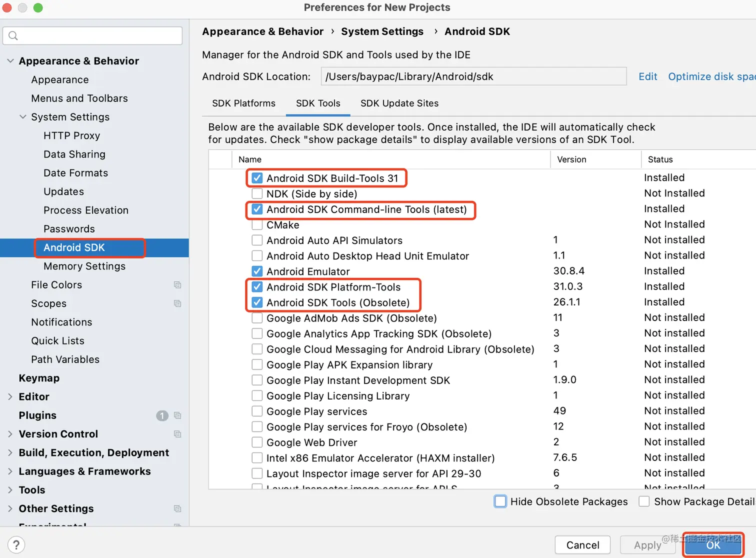Click the project-level icon beside File Colors
The height and width of the screenshot is (558, 756).
177,285
